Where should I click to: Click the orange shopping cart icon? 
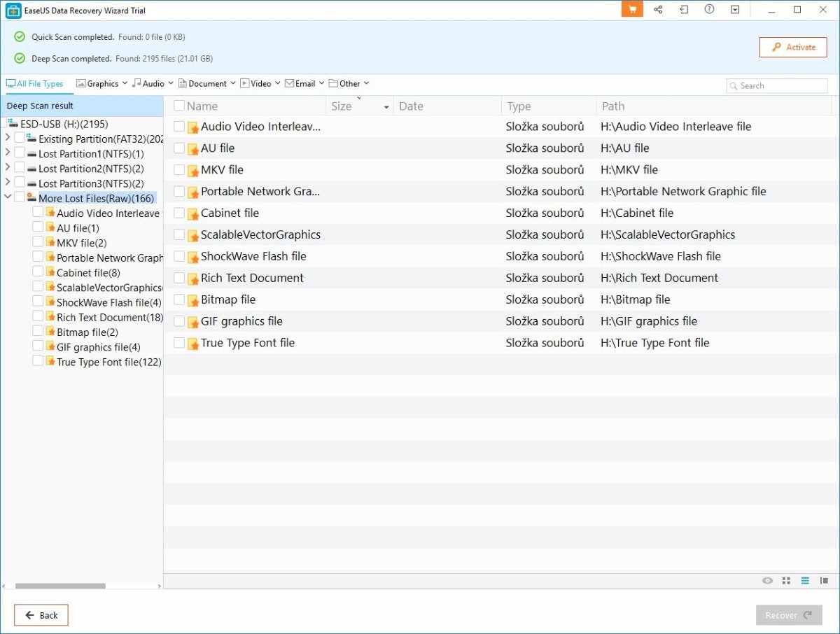(632, 10)
